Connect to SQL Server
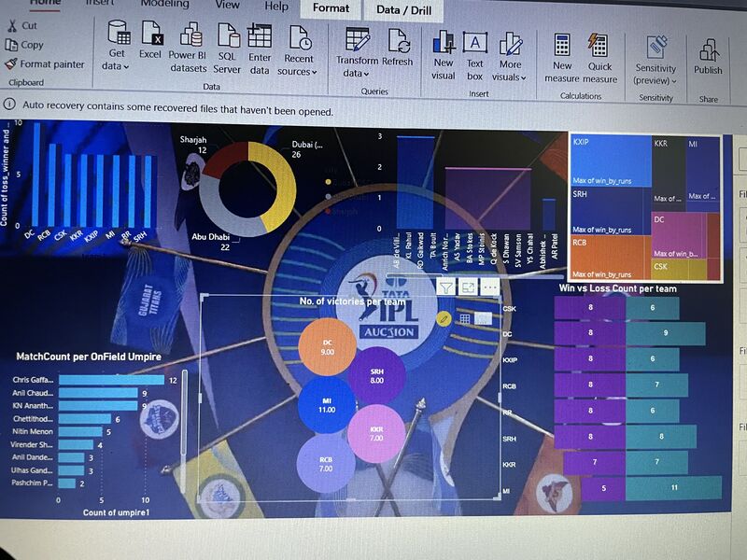The height and width of the screenshot is (560, 747). pos(227,49)
